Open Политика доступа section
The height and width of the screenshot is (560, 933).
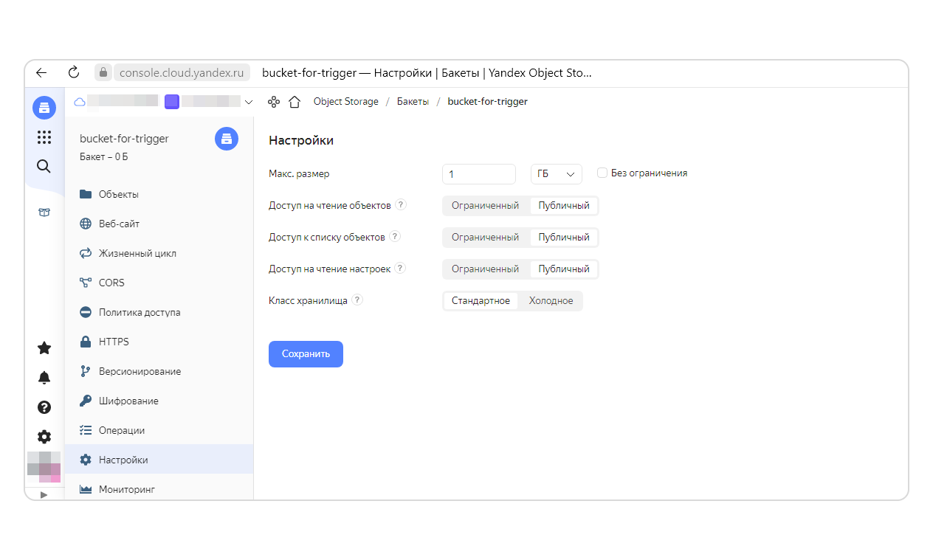(159, 312)
